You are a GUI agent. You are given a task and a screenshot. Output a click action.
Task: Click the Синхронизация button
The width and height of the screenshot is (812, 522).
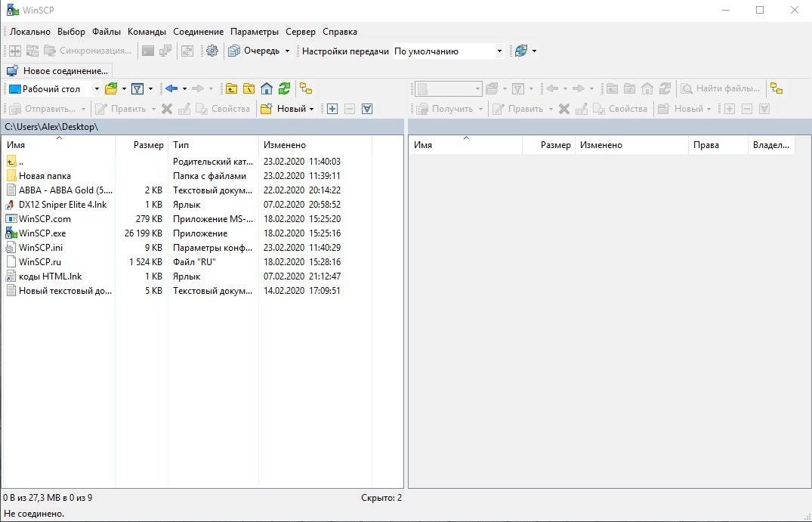[x=88, y=51]
